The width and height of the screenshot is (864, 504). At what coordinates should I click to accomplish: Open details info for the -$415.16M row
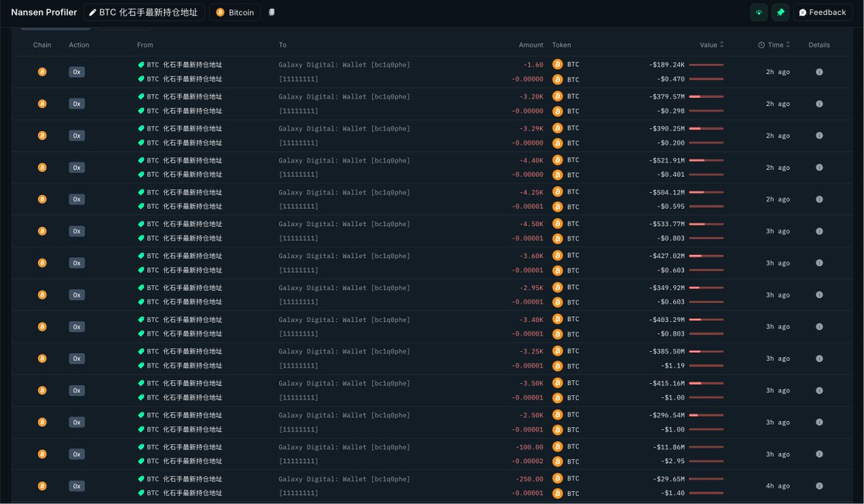click(819, 390)
